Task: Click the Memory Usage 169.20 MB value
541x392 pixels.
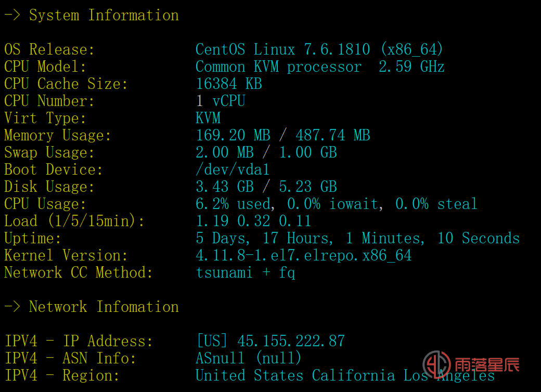Action: [233, 135]
